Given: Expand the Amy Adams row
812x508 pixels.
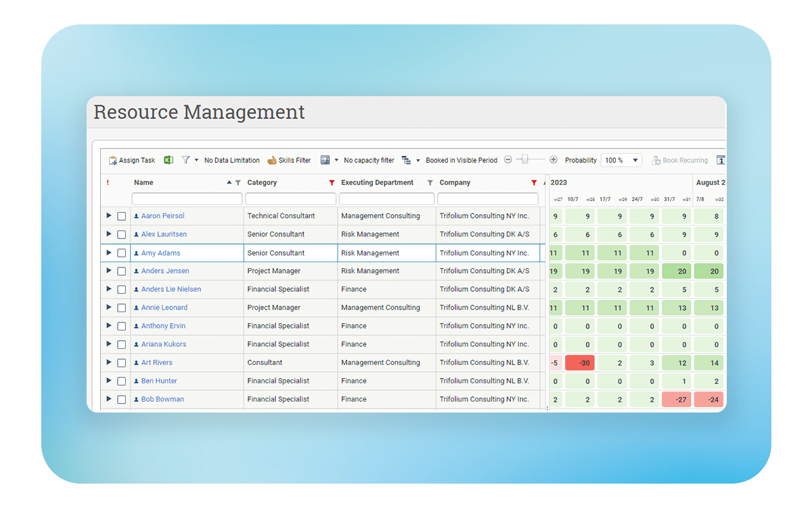Looking at the screenshot, I should pyautogui.click(x=109, y=253).
